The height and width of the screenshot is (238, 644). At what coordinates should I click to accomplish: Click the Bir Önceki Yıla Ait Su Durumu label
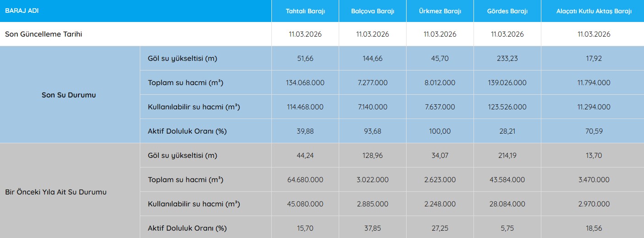56,192
